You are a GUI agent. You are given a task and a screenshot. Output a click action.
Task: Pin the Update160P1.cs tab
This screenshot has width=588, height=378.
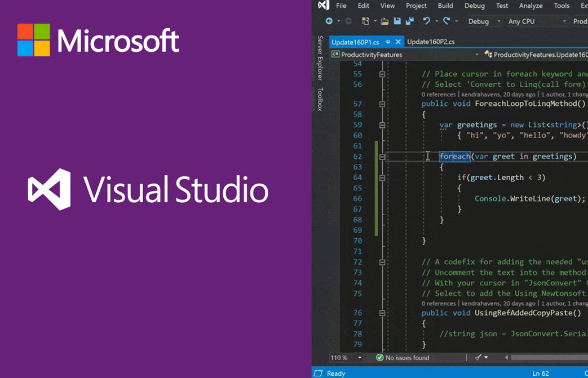pos(388,42)
